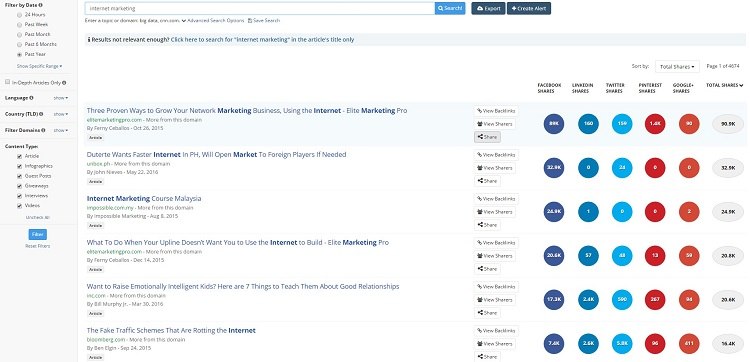Screen dimensions: 750x362
Task: Click the blue Filter button
Action: point(38,234)
